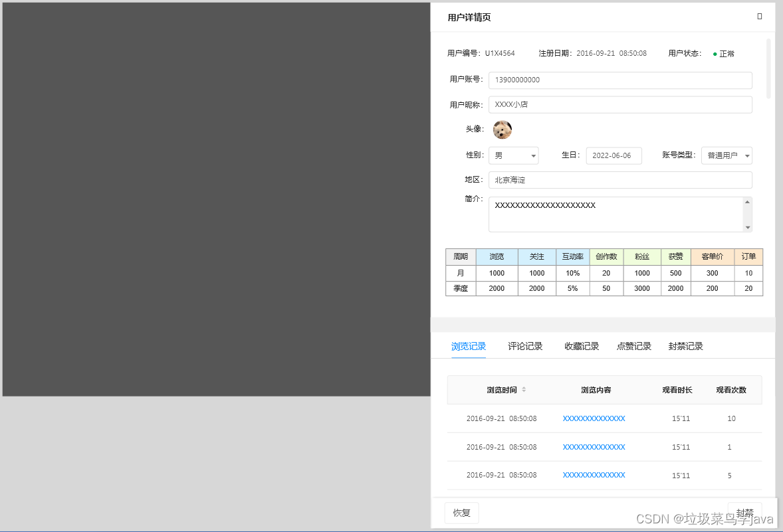This screenshot has height=532, width=783.
Task: Click the 10% interaction rate cell
Action: click(x=572, y=273)
